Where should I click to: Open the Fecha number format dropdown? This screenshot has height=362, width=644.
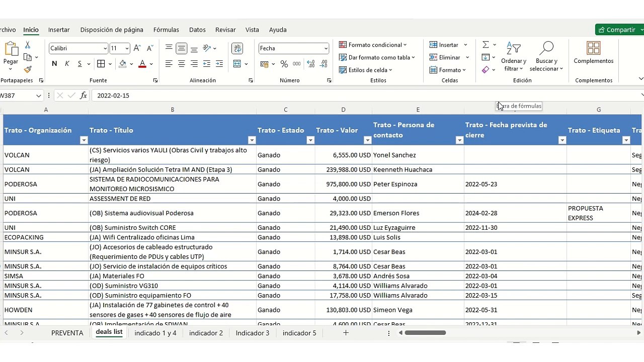[326, 48]
